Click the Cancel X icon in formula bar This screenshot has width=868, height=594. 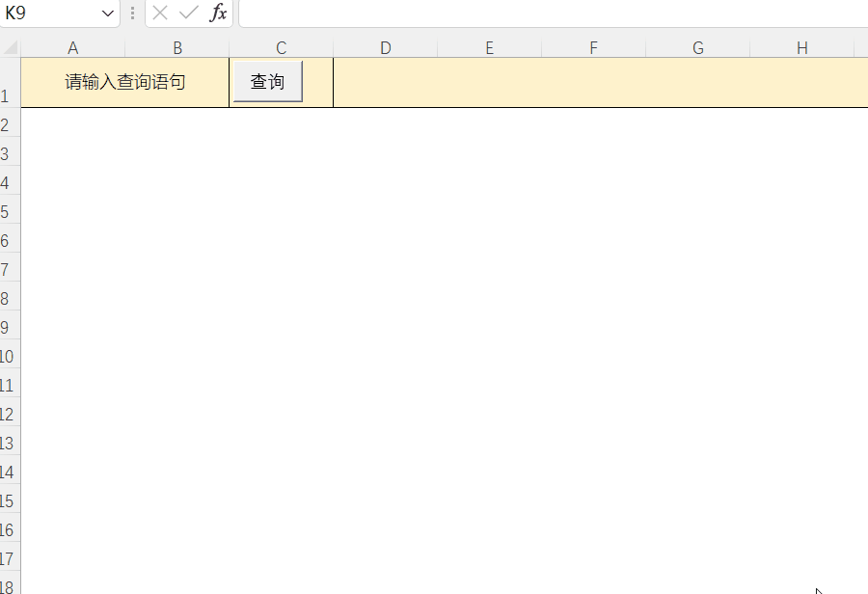(x=160, y=13)
